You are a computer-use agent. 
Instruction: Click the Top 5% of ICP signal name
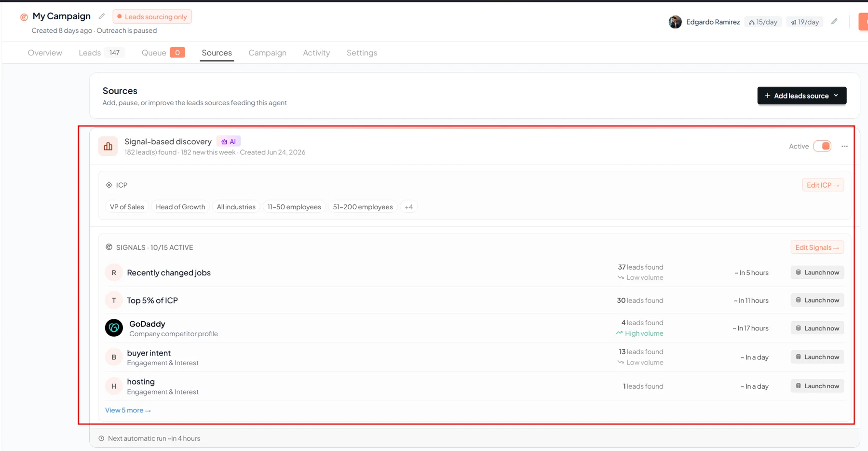(152, 300)
